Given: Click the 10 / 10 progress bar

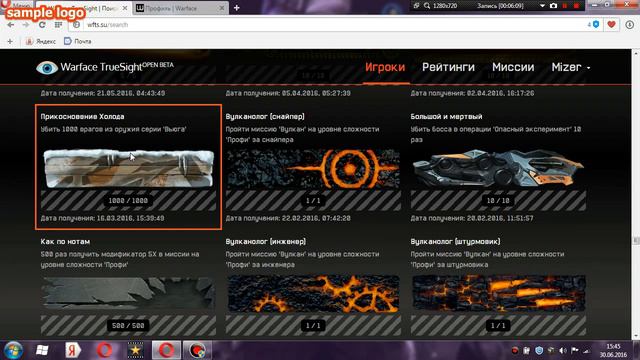Looking at the screenshot, I should [498, 200].
